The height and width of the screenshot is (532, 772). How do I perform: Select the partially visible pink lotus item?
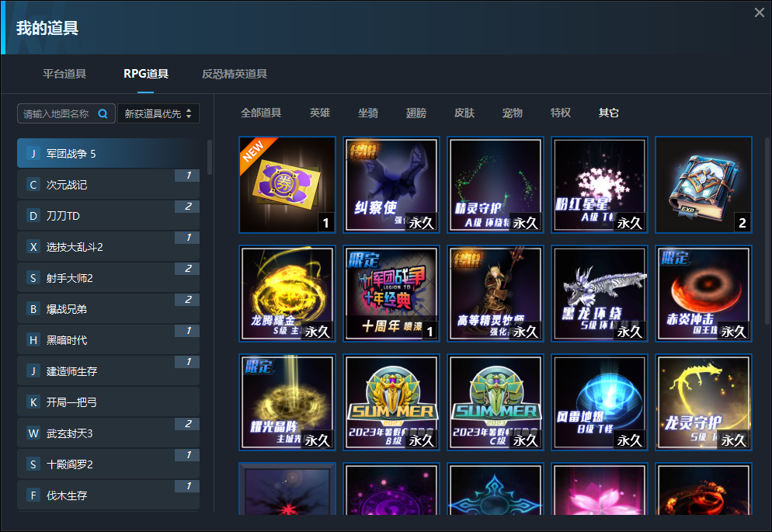[x=600, y=489]
